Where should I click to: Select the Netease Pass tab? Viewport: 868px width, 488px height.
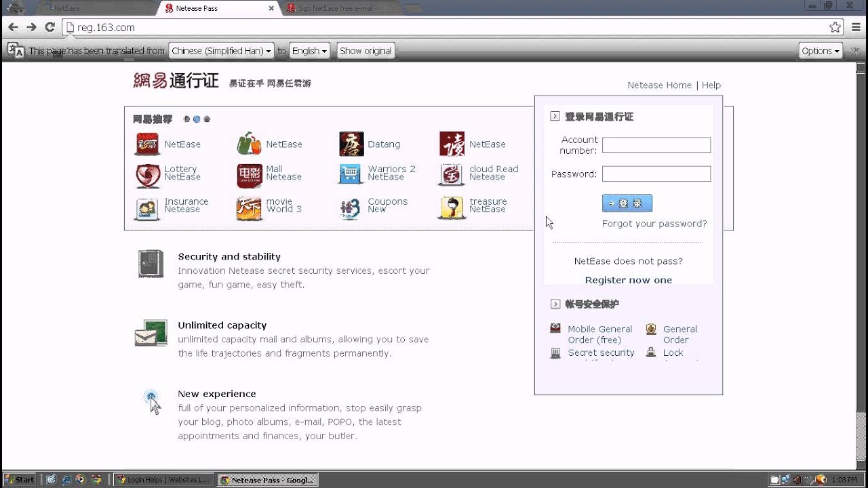click(x=217, y=8)
